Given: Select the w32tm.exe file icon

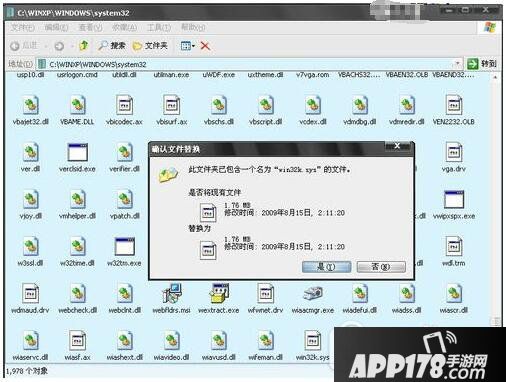Looking at the screenshot, I should tap(124, 246).
